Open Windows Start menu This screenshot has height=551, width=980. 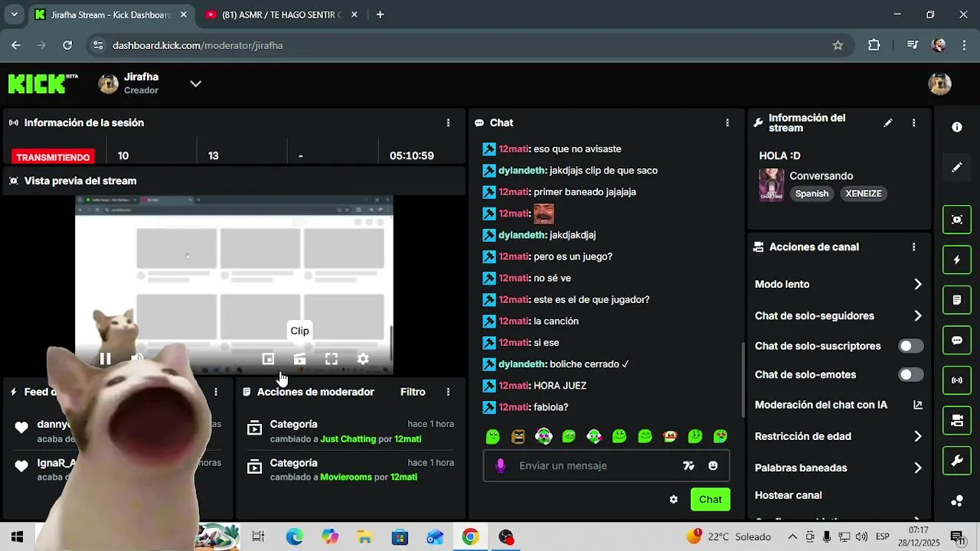[x=16, y=537]
